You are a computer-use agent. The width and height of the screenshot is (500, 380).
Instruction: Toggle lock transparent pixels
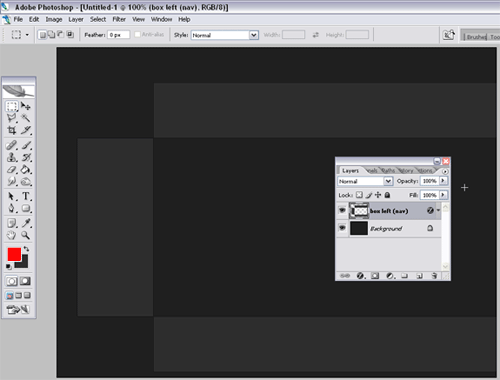point(359,195)
